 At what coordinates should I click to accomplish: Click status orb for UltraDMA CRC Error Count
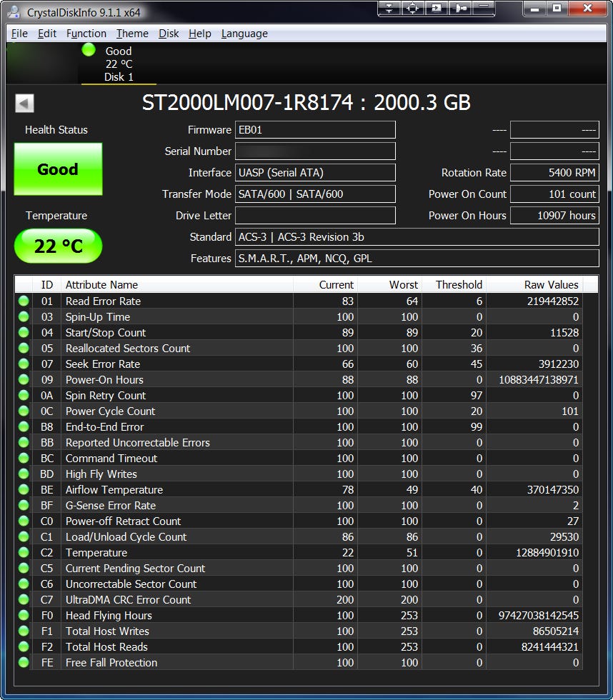point(24,599)
